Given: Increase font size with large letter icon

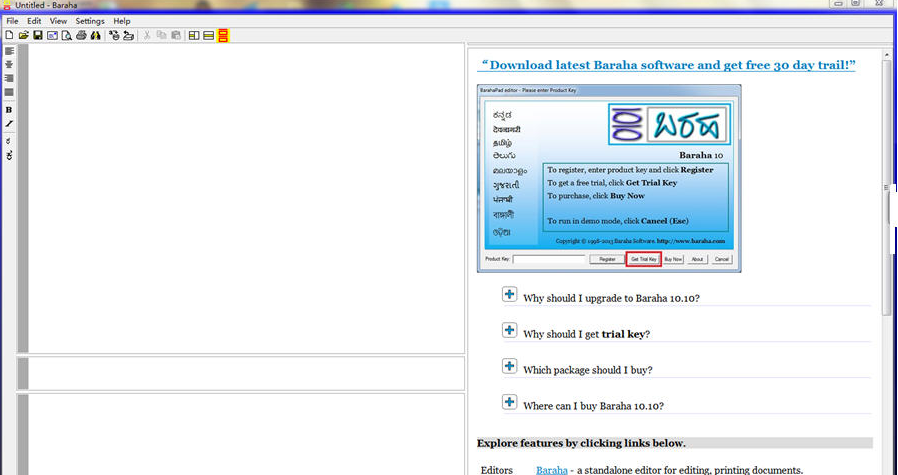Looking at the screenshot, I should (x=9, y=155).
